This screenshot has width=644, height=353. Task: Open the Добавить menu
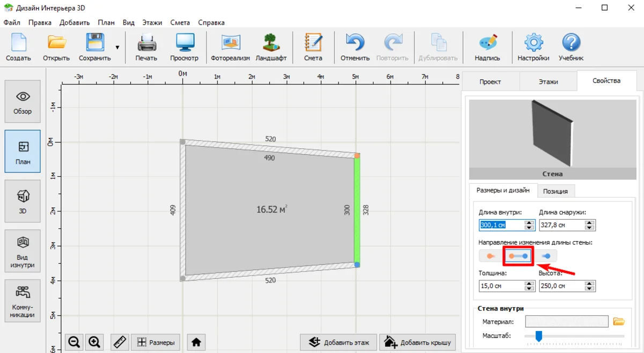coord(75,23)
